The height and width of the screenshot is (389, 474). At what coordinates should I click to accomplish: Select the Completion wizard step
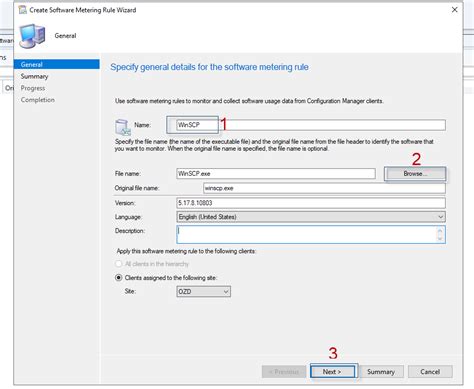[38, 100]
